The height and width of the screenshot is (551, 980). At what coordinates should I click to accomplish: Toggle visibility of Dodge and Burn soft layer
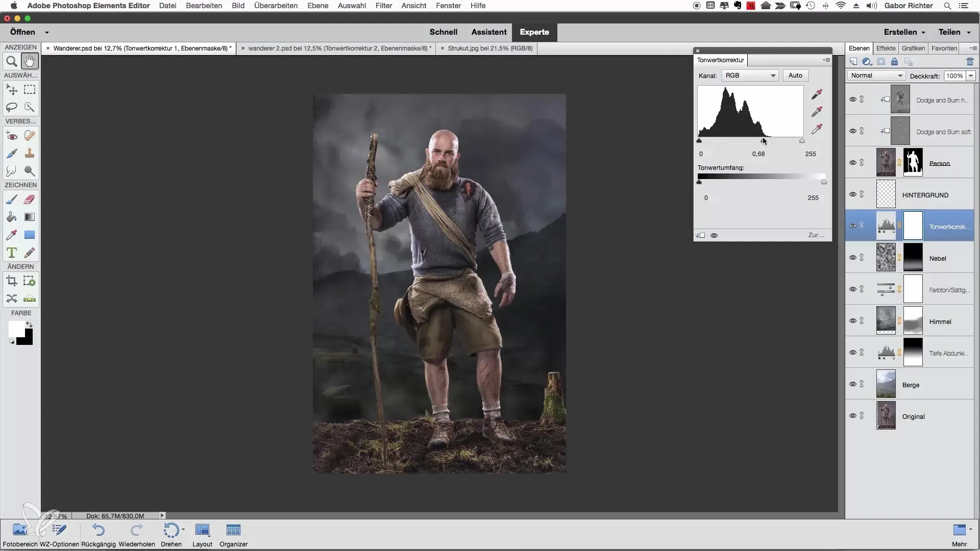852,131
